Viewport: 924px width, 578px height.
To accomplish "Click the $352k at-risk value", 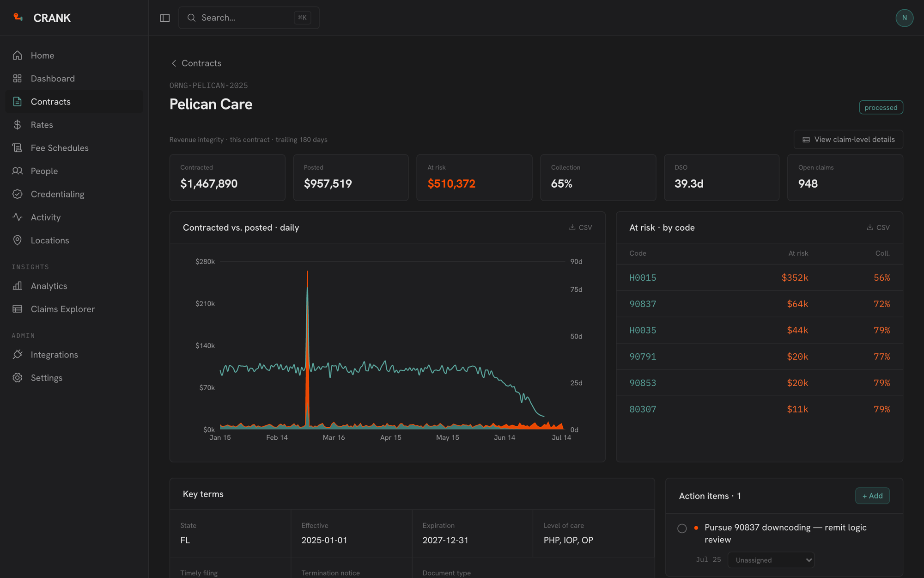I will 795,277.
